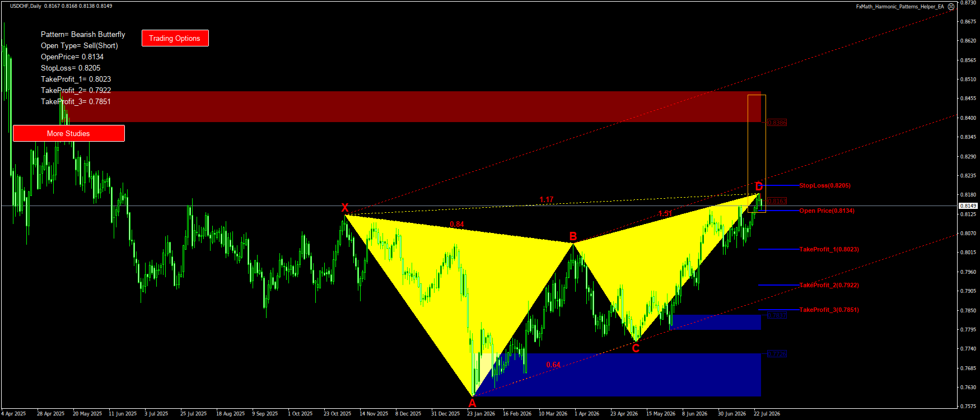The image size is (980, 420).
Task: Click the 0.7837 blue zone price tag
Action: [777, 316]
